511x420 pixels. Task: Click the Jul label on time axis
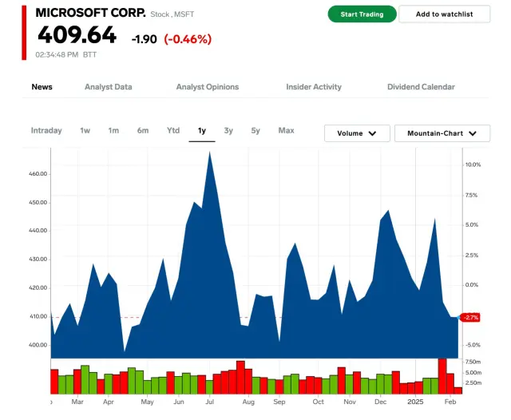point(209,402)
